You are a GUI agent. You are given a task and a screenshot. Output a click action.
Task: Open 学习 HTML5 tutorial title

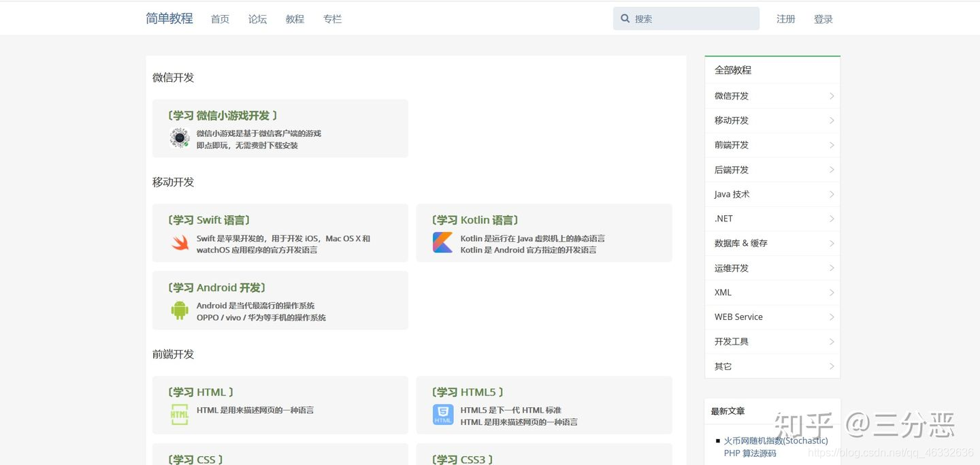468,392
